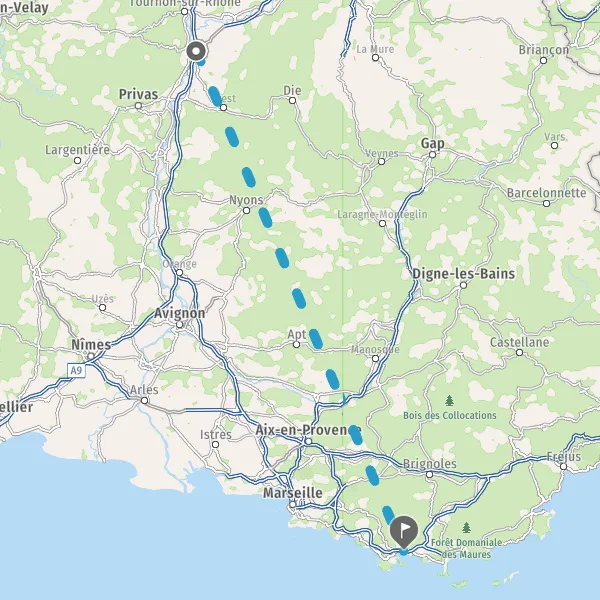Image resolution: width=600 pixels, height=600 pixels.
Task: Click the Aix-en-Provence city label
Action: click(308, 430)
